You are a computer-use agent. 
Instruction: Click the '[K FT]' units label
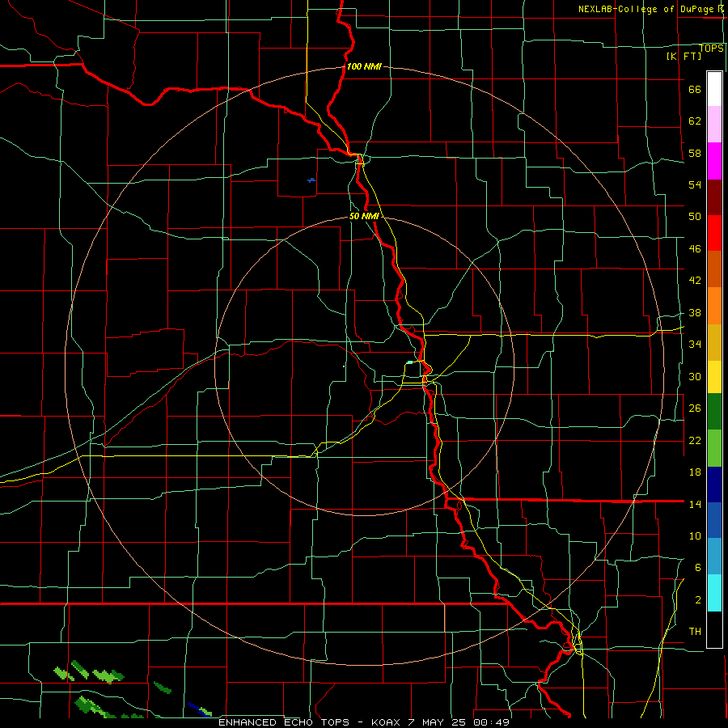pyautogui.click(x=684, y=56)
